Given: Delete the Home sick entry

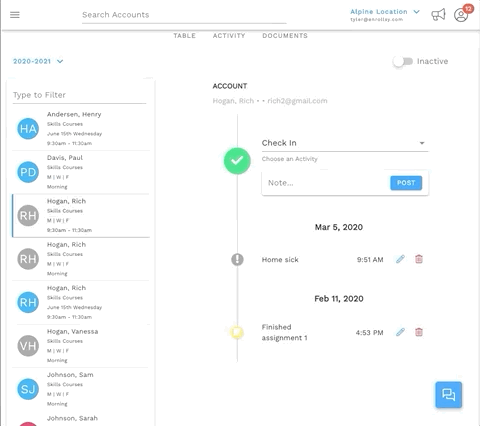Looking at the screenshot, I should [x=419, y=259].
